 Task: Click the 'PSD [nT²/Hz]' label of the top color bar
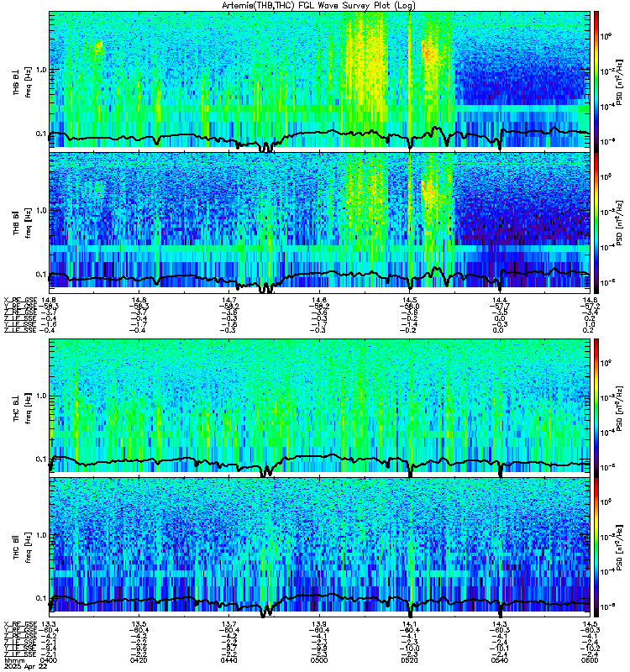(619, 81)
